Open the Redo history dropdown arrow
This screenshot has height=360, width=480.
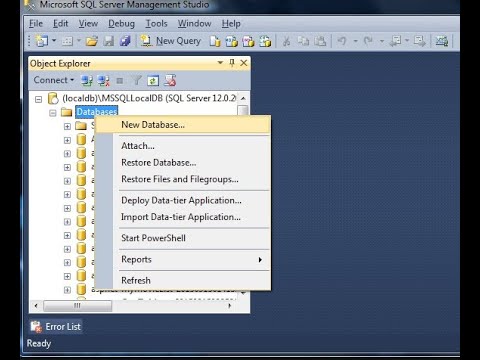(x=382, y=41)
